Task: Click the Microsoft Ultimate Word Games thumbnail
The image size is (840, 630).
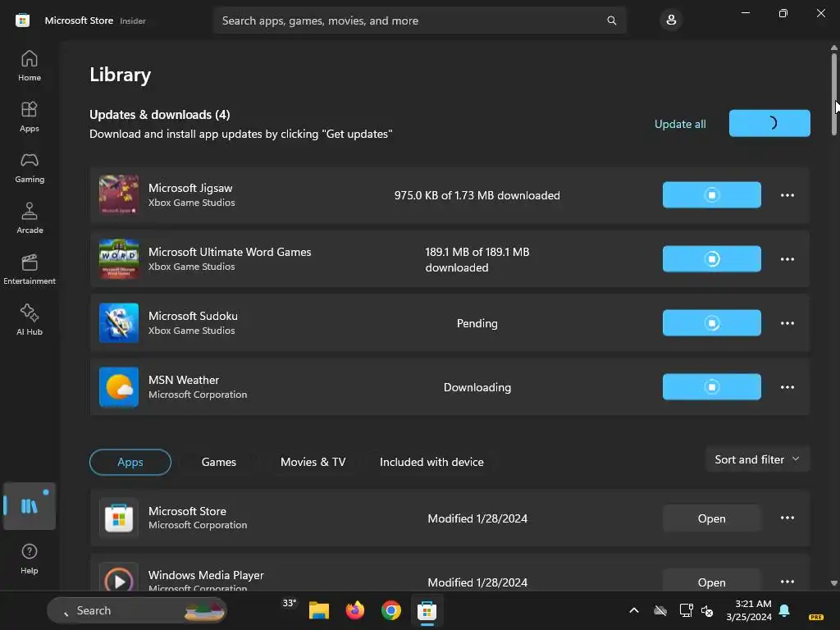Action: pos(119,258)
